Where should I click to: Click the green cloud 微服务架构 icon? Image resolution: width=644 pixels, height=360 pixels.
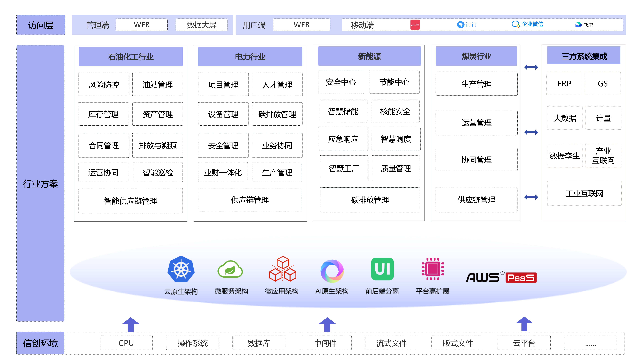click(x=230, y=269)
